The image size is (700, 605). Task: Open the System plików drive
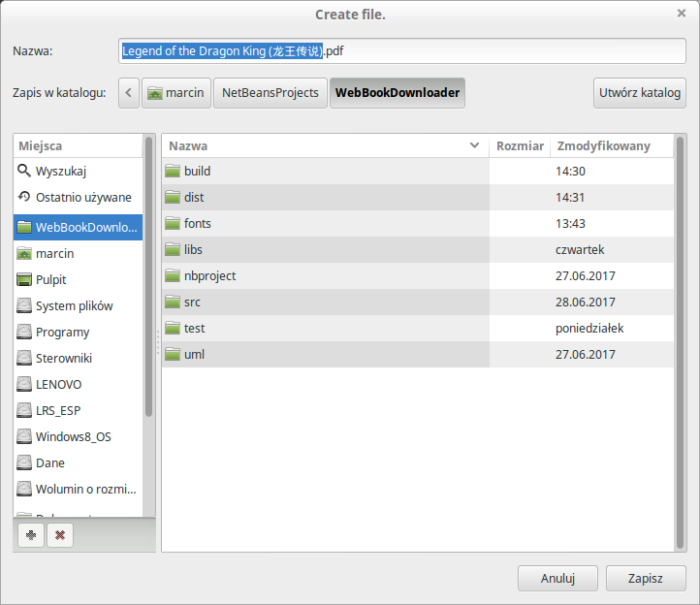coord(74,305)
